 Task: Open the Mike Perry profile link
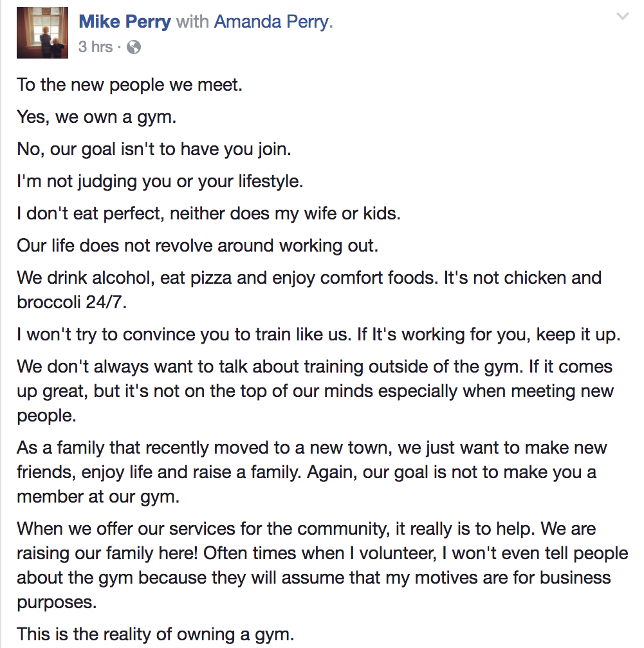125,21
